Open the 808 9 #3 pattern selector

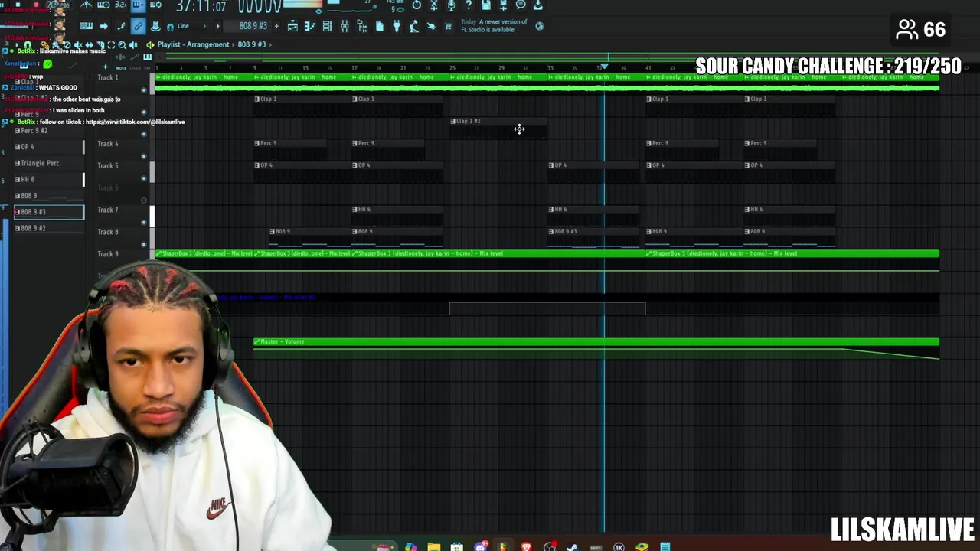(x=253, y=26)
